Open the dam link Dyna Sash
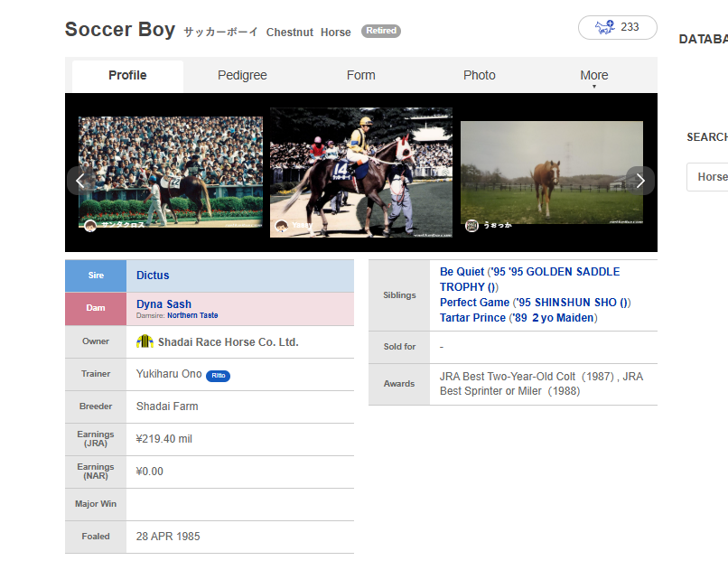The width and height of the screenshot is (728, 570). pyautogui.click(x=163, y=304)
